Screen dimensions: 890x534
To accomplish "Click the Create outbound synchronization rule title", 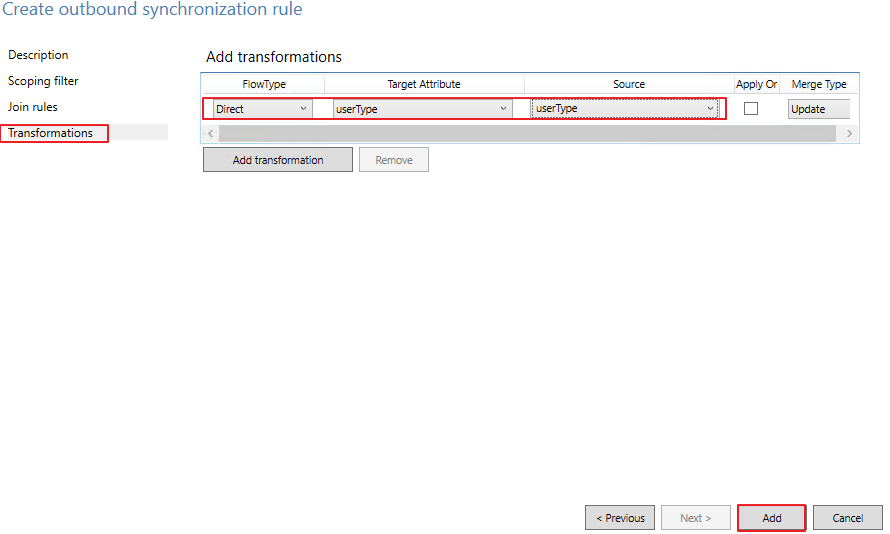I will [x=152, y=9].
